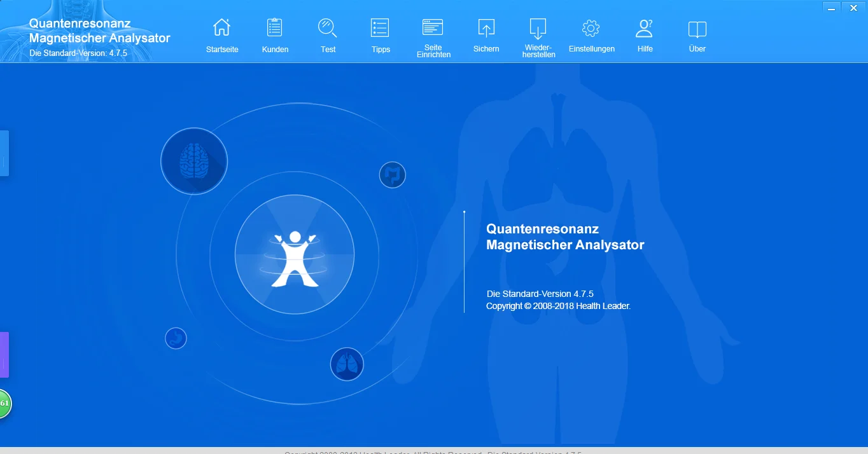
Task: Click the central human figure icon
Action: (x=295, y=254)
